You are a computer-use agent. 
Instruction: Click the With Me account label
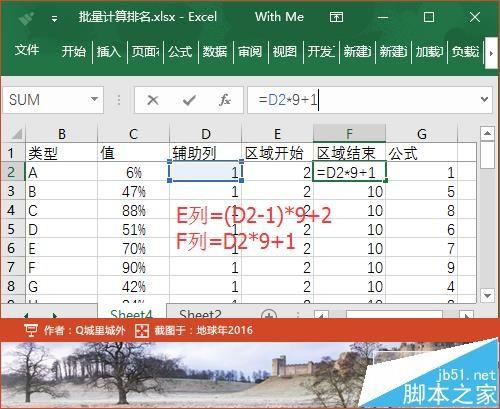(279, 17)
